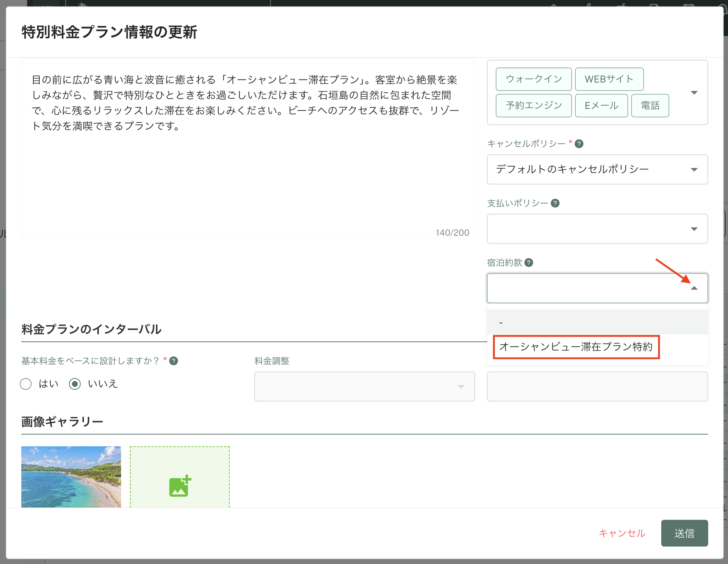Screen dimensions: 728x564
Task: Choose the dash empty option in list
Action: [597, 322]
